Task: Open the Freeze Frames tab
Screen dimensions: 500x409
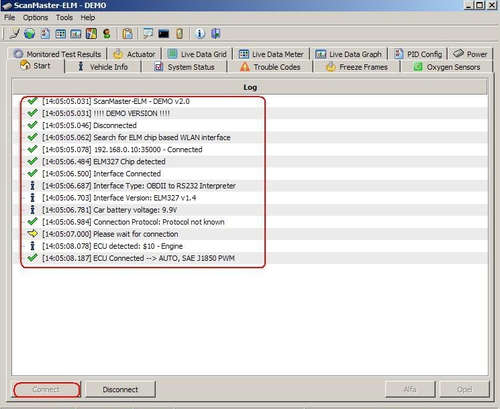Action: click(357, 67)
